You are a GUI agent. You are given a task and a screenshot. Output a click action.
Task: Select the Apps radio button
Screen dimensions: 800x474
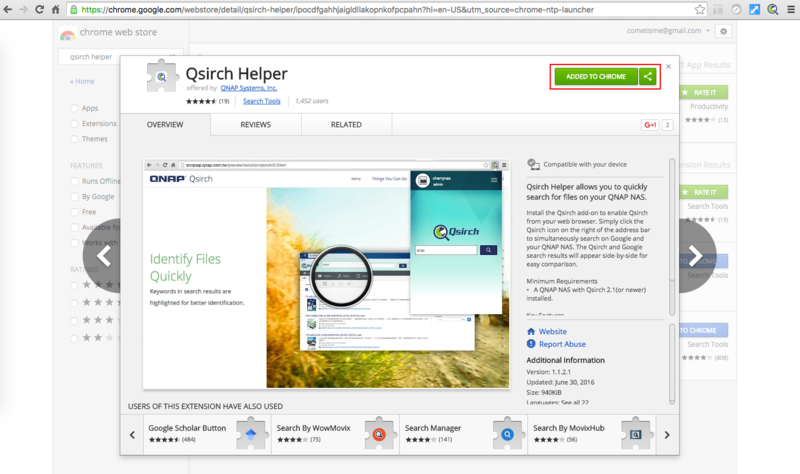point(74,108)
